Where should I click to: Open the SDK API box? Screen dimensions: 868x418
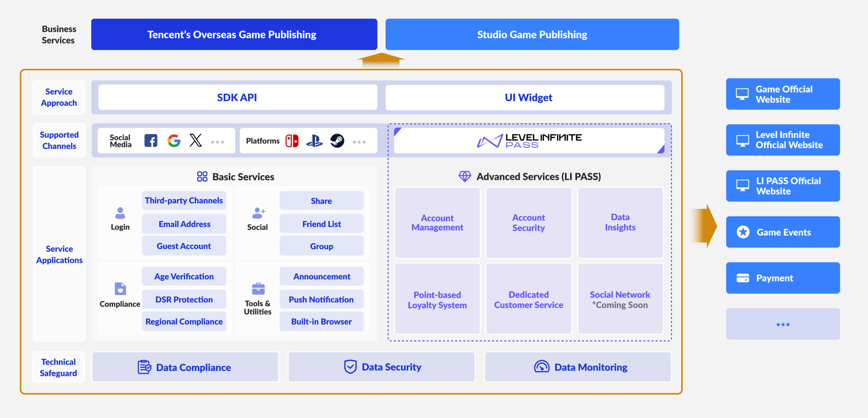(x=238, y=97)
